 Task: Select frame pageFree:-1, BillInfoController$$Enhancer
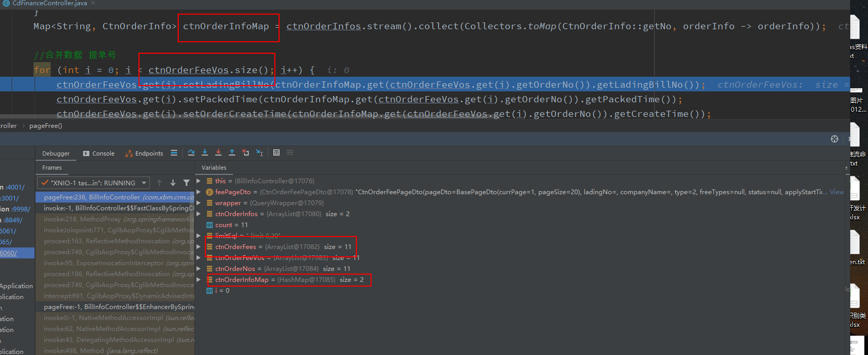(x=115, y=307)
